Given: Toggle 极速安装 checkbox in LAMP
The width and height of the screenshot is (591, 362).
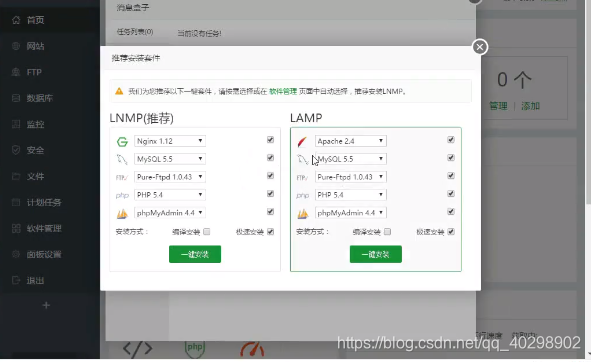Looking at the screenshot, I should [x=451, y=232].
